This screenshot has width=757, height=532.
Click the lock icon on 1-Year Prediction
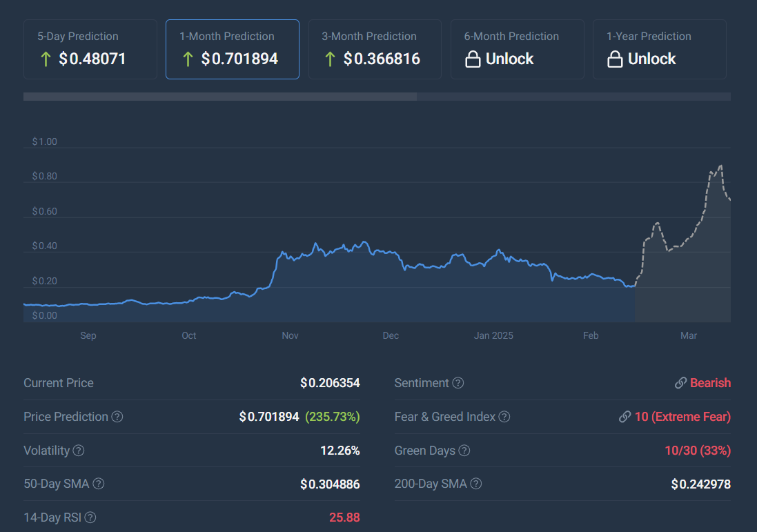[x=615, y=59]
